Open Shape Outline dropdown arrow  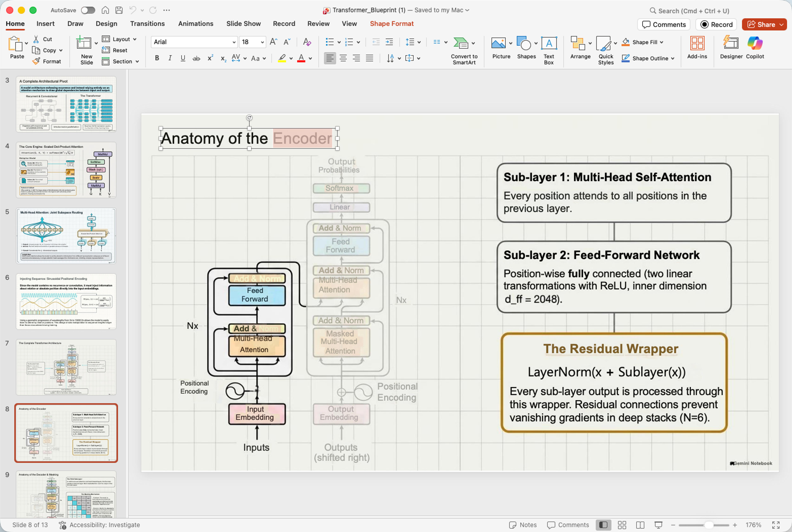click(673, 58)
